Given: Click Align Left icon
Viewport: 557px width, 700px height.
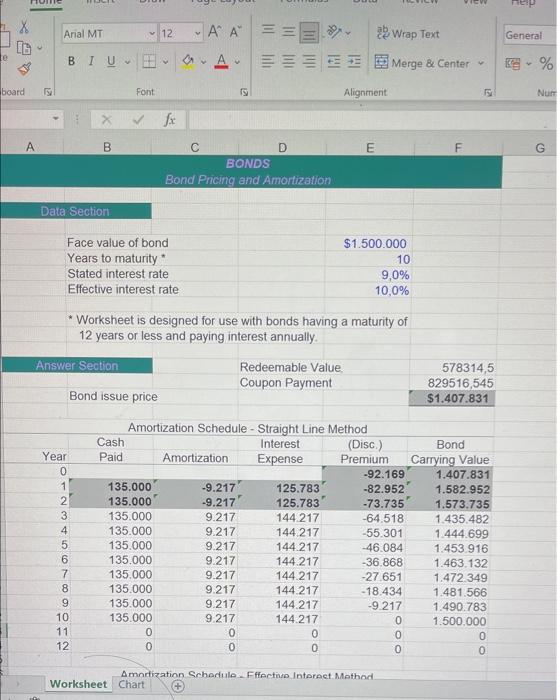Looking at the screenshot, I should click(267, 62).
